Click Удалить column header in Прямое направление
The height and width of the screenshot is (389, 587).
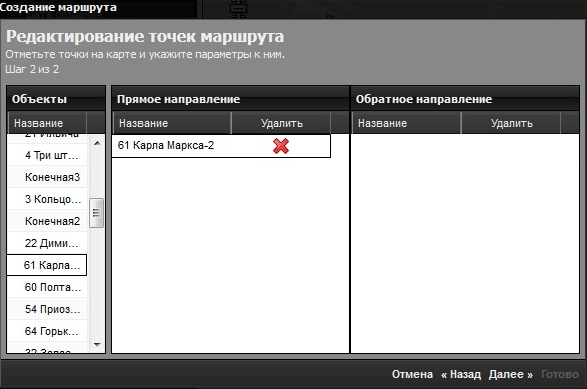pyautogui.click(x=282, y=123)
